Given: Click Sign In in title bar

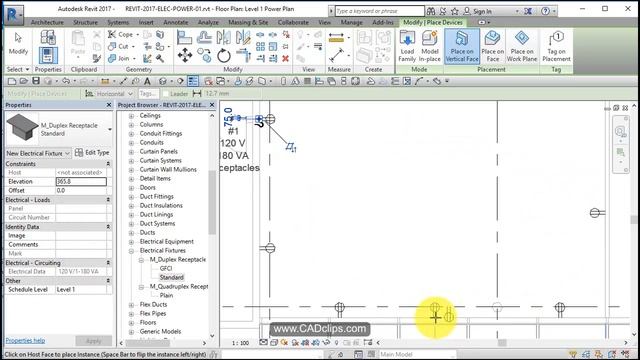Looking at the screenshot, I should coord(478,11).
